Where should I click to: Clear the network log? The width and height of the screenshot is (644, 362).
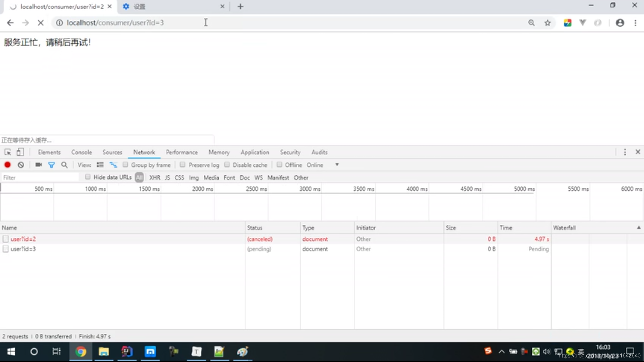pos(21,165)
